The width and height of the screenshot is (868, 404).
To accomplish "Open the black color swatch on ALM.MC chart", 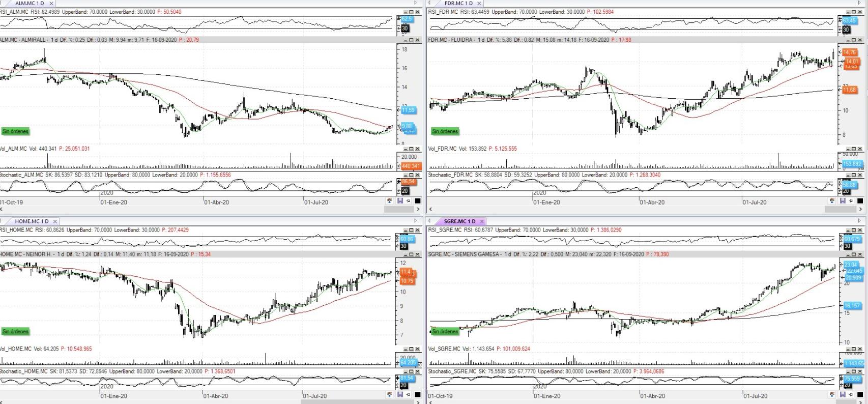I will [x=418, y=200].
